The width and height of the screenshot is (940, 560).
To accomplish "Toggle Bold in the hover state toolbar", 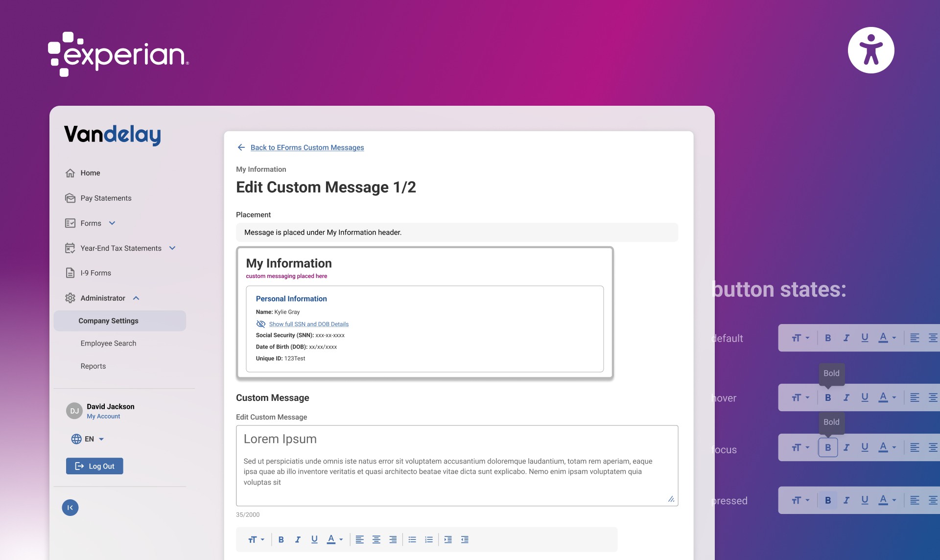I will tap(828, 397).
